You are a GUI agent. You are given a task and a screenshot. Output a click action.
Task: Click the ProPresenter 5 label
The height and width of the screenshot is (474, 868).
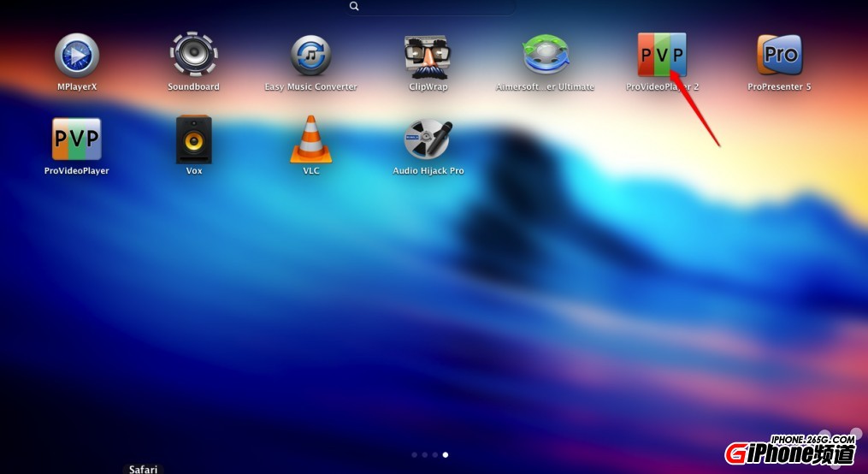[x=779, y=87]
